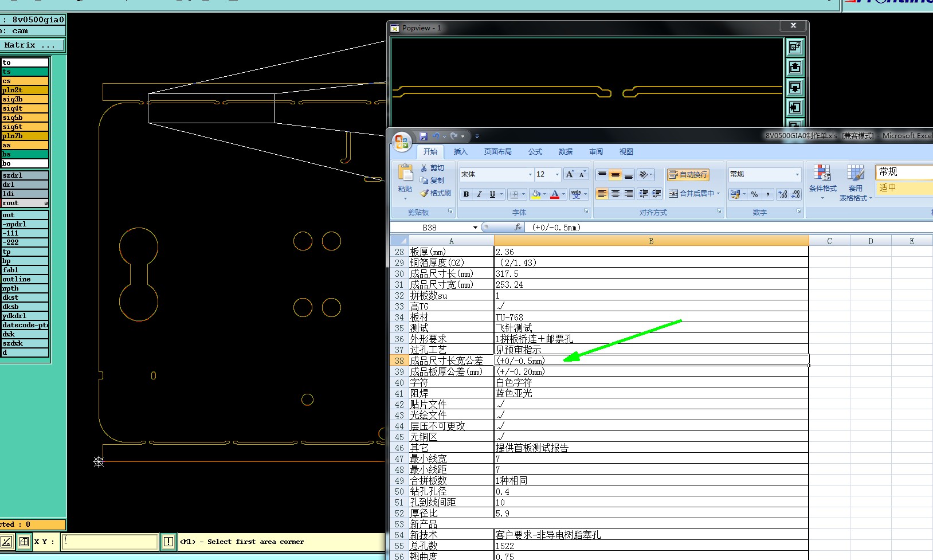Increase decimal places in the number group
Screen dimensions: 933x560
(x=783, y=194)
